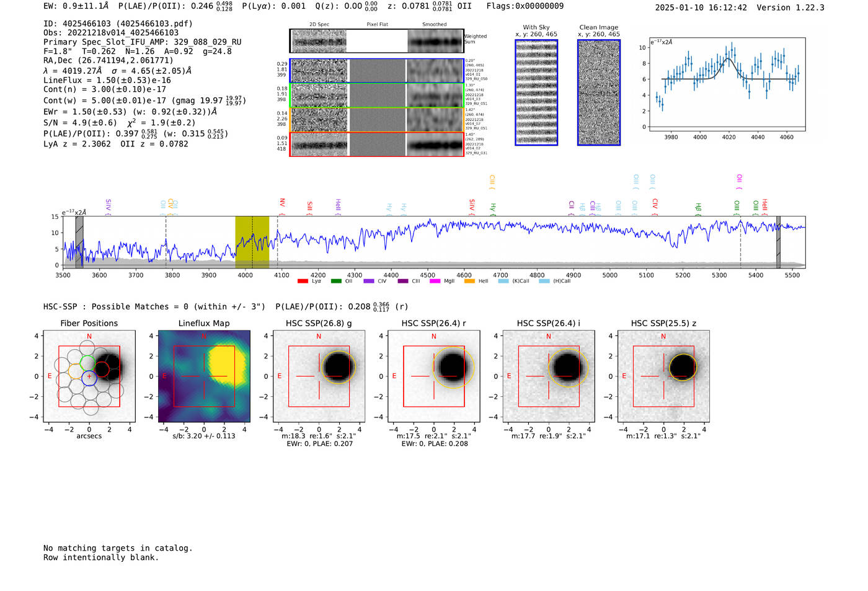Click the HSC-SSP Possible Matches text

(154, 307)
